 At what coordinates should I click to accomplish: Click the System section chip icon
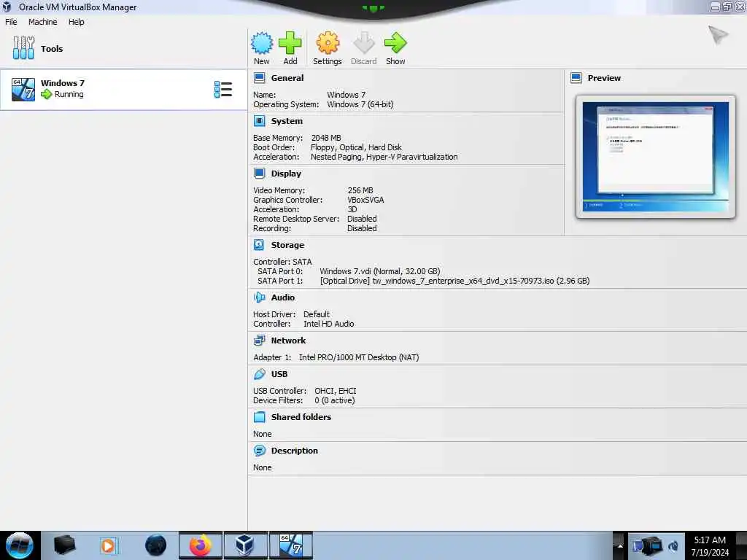259,121
